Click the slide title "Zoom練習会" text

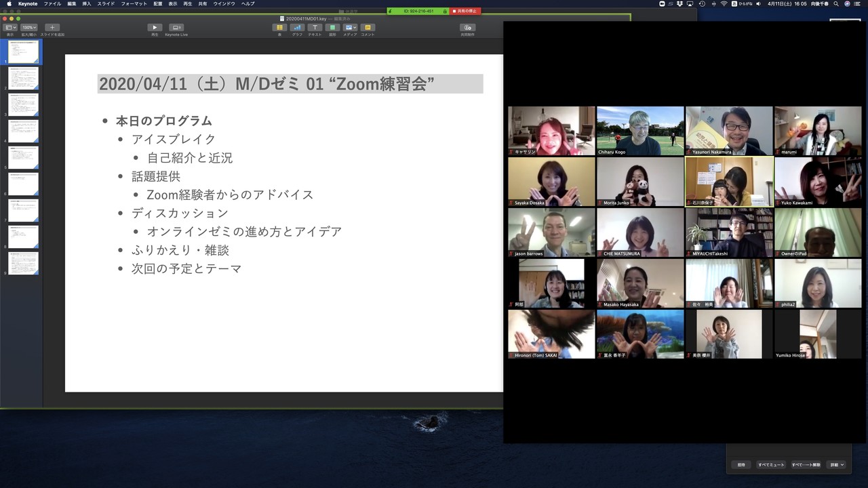(381, 84)
